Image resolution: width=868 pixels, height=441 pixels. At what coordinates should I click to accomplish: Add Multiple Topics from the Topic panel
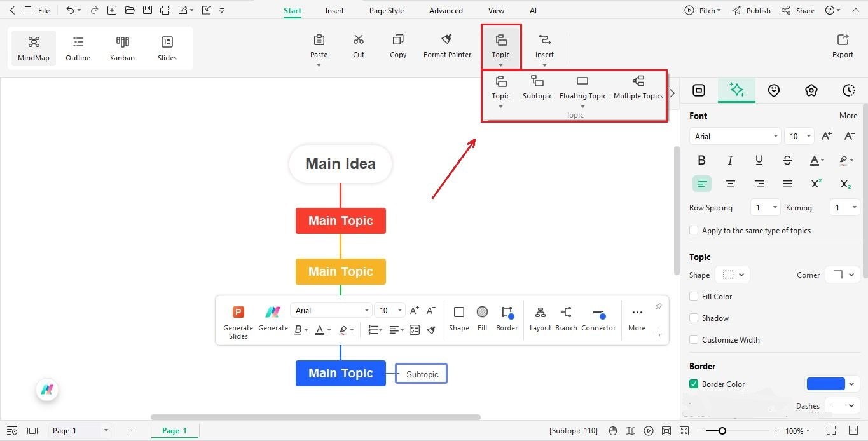(x=638, y=88)
